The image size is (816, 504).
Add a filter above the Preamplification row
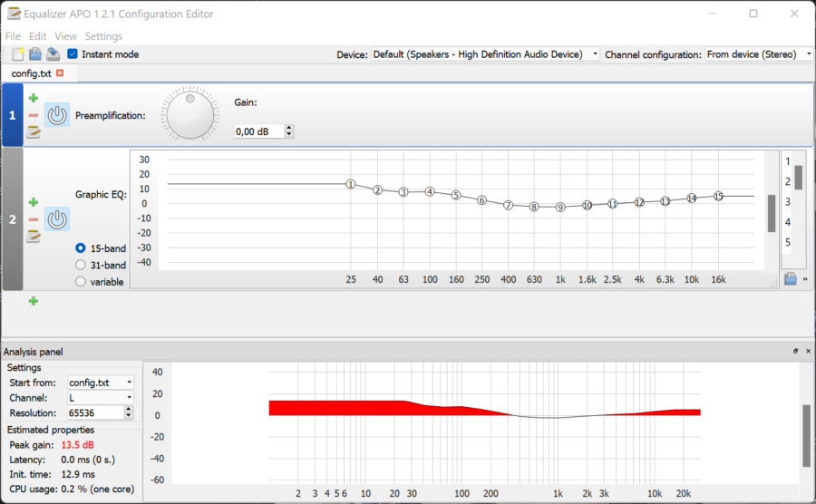pos(34,98)
